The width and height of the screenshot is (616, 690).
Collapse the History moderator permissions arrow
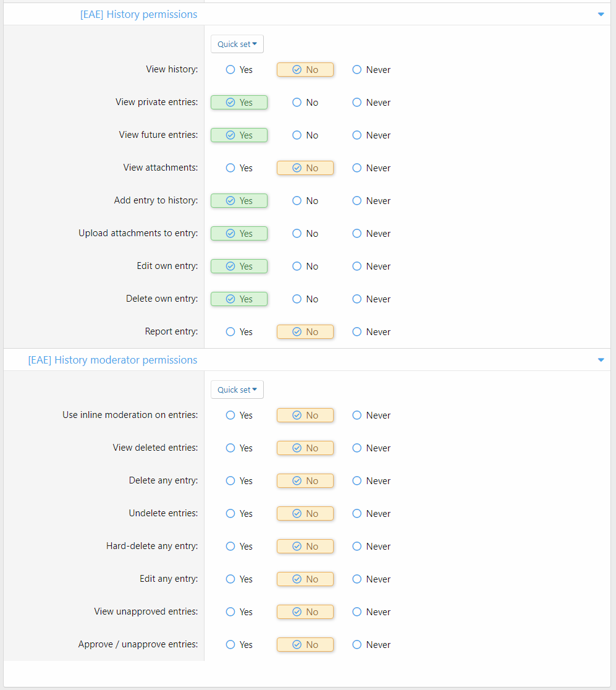601,360
